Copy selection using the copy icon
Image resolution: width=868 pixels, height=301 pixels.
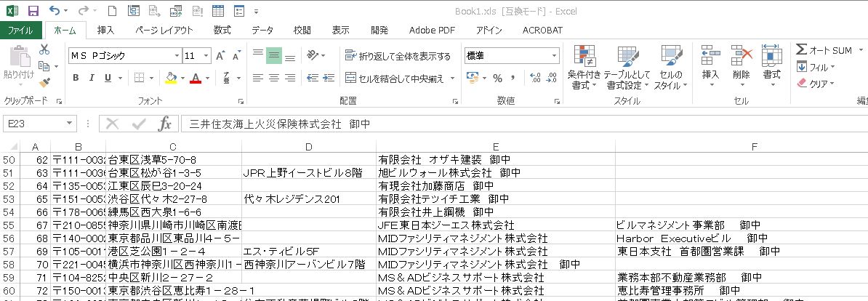[x=44, y=66]
